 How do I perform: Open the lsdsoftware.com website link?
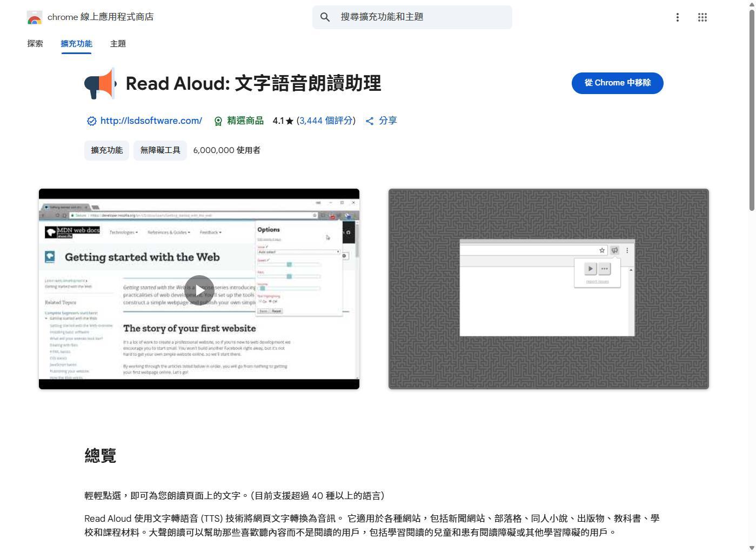point(151,121)
